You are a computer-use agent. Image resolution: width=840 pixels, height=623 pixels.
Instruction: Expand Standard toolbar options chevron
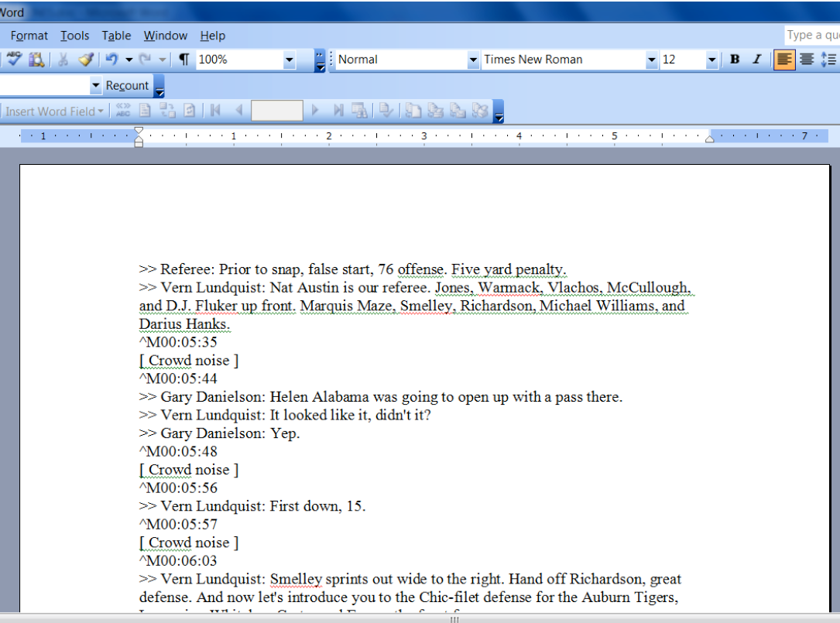point(320,60)
